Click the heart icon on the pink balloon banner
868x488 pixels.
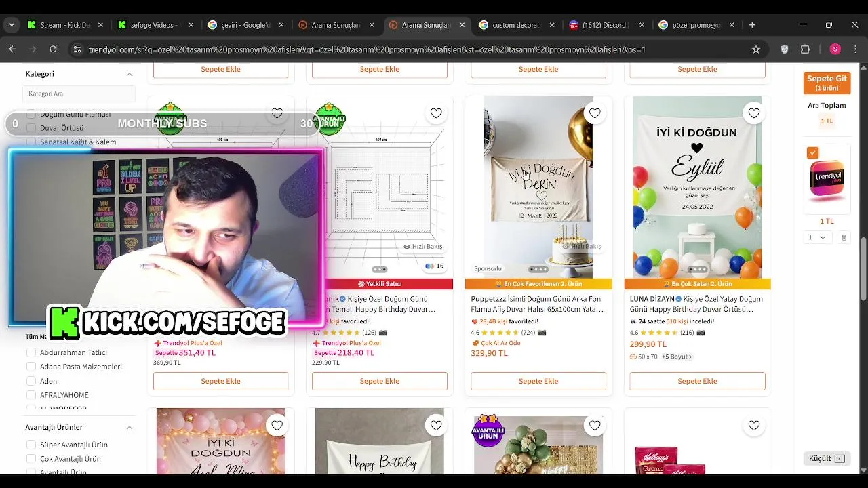tap(277, 426)
